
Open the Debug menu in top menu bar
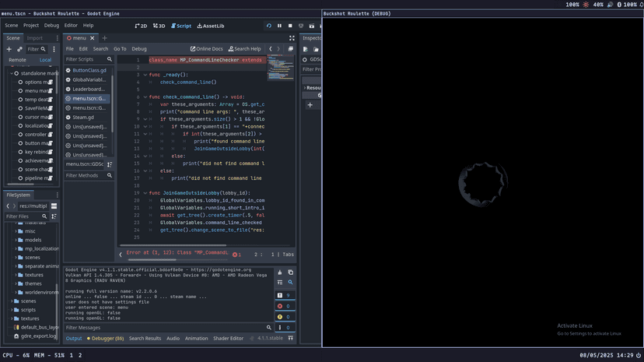pos(51,26)
